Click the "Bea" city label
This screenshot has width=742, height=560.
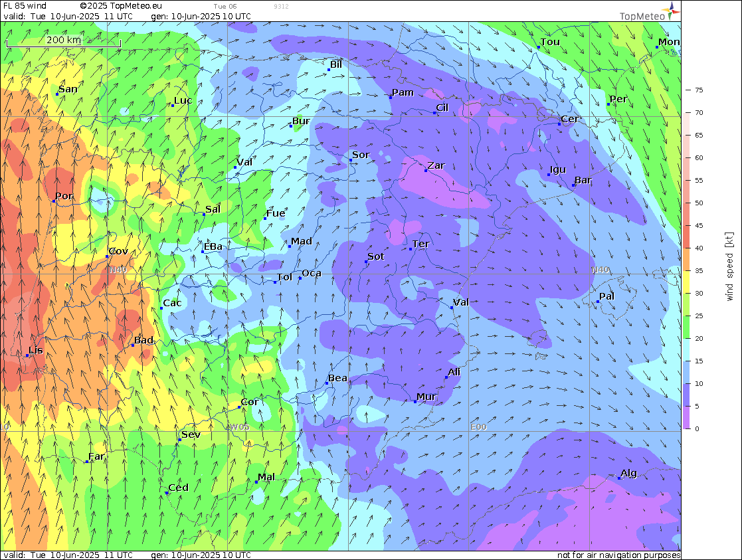pyautogui.click(x=337, y=378)
